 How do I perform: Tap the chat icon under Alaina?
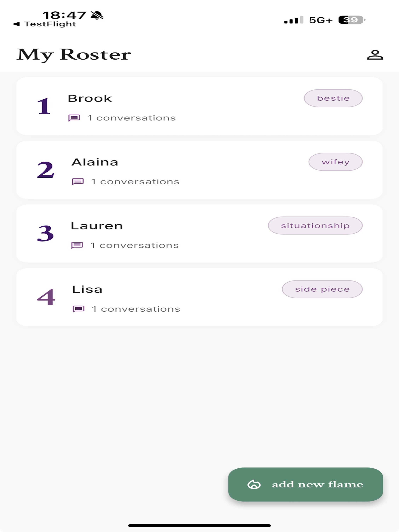pos(78,182)
